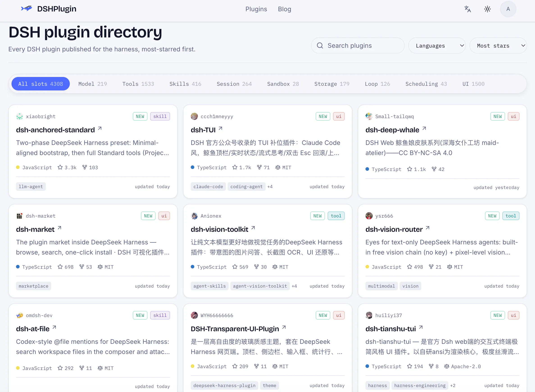Screen dimensions: 535x392
Task: Select the Scheduling 43 filter tab
Action: [426, 84]
